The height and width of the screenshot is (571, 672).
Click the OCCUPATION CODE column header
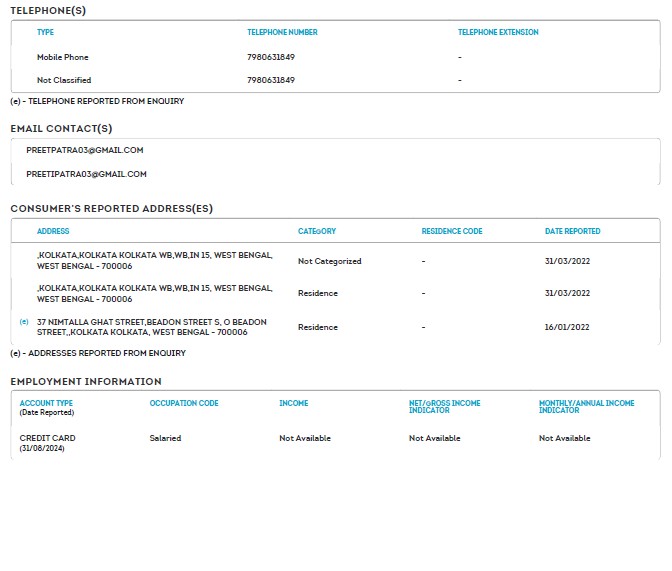(x=184, y=403)
